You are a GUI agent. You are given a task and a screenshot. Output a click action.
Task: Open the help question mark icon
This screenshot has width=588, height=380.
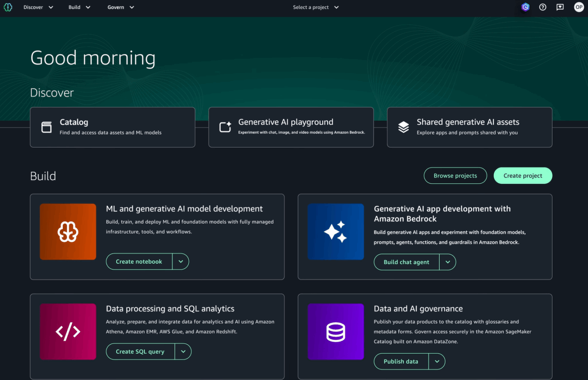543,7
